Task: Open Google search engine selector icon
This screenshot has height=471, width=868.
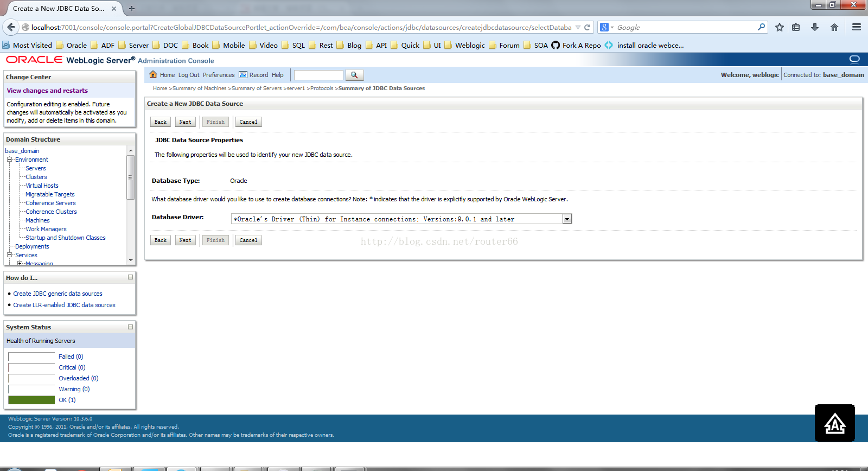Action: click(x=607, y=27)
